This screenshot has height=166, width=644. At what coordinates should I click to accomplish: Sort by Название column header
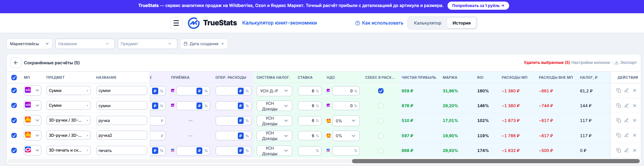pos(106,78)
